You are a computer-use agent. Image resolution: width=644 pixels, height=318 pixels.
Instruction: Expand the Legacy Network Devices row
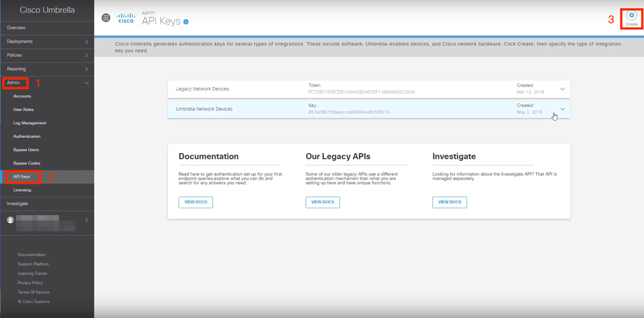click(563, 89)
